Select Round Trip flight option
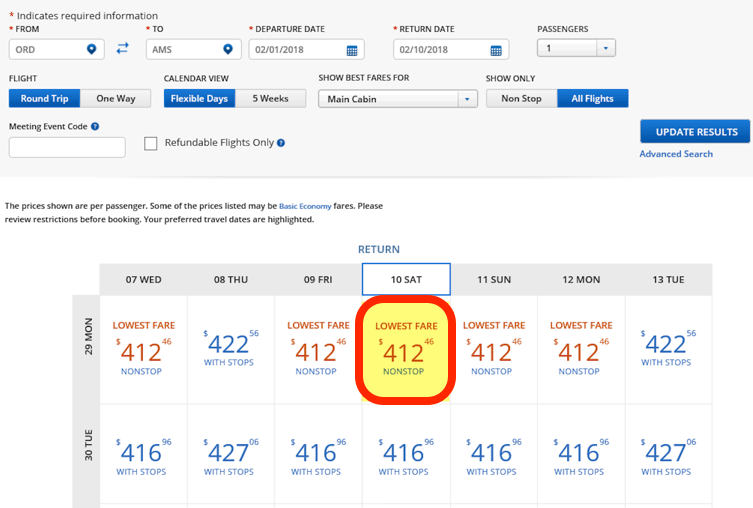The height and width of the screenshot is (508, 753). pyautogui.click(x=44, y=98)
